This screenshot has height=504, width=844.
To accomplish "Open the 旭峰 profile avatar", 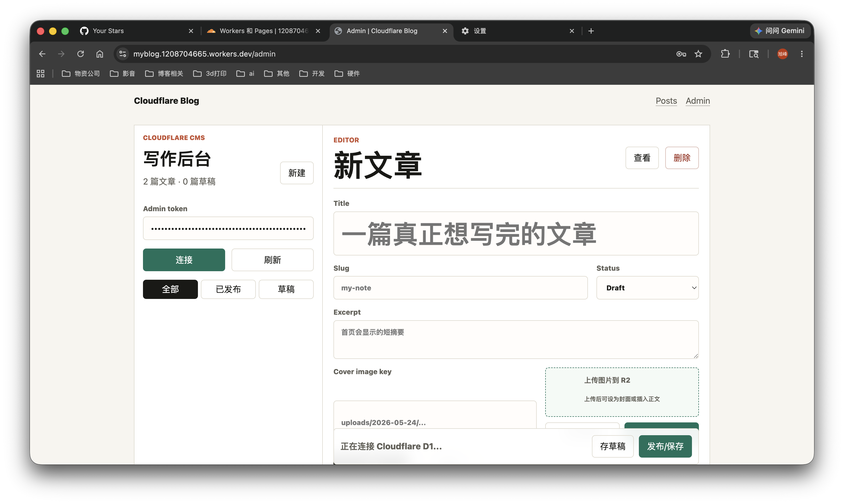I will (783, 54).
